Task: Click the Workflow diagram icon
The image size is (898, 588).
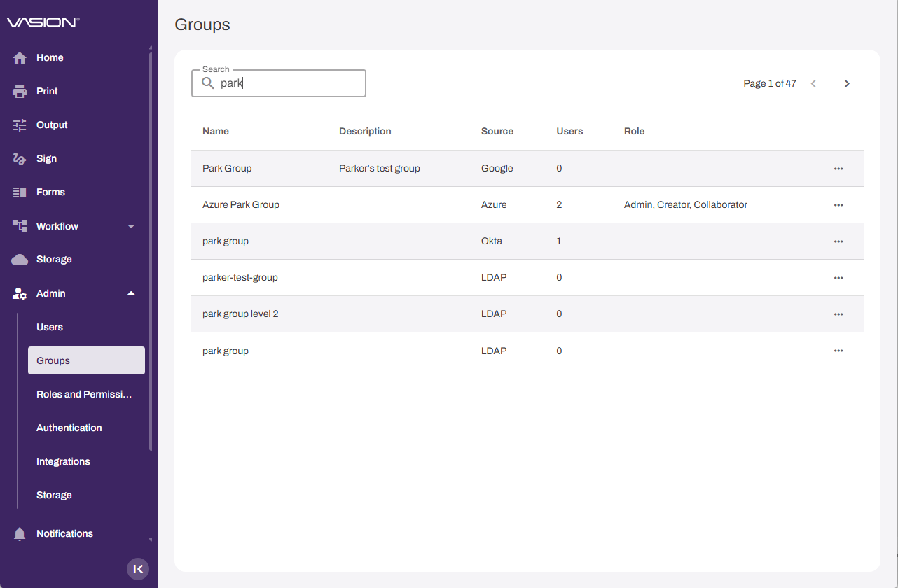Action: (20, 226)
